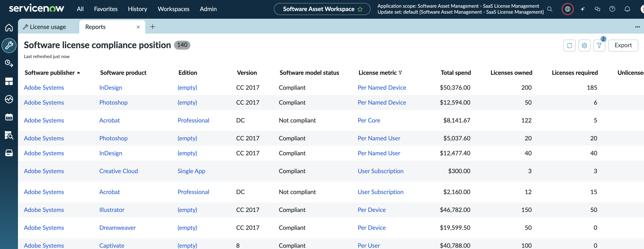Sort by the Licenses required column header

575,73
